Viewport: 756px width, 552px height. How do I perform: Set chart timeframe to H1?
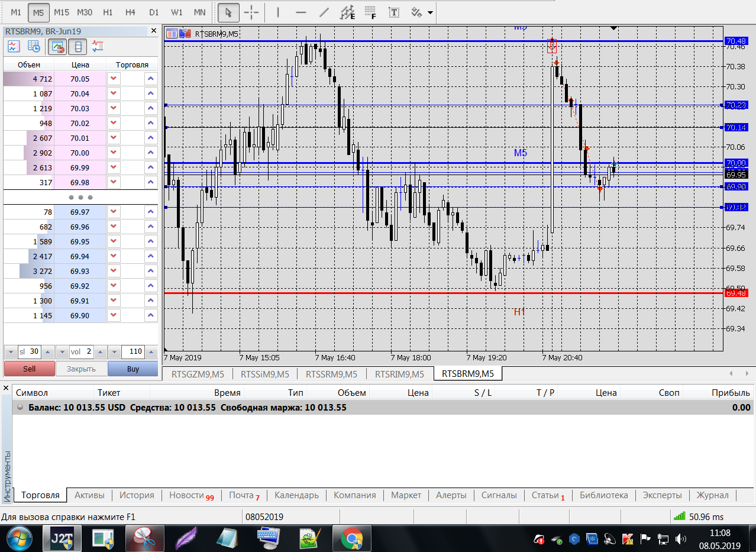pos(108,12)
